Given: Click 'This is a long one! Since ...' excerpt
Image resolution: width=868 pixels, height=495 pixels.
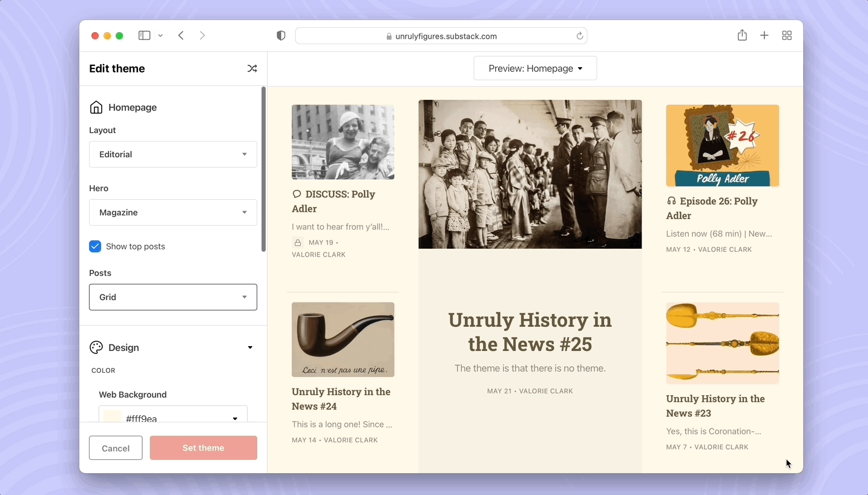Looking at the screenshot, I should pyautogui.click(x=342, y=424).
